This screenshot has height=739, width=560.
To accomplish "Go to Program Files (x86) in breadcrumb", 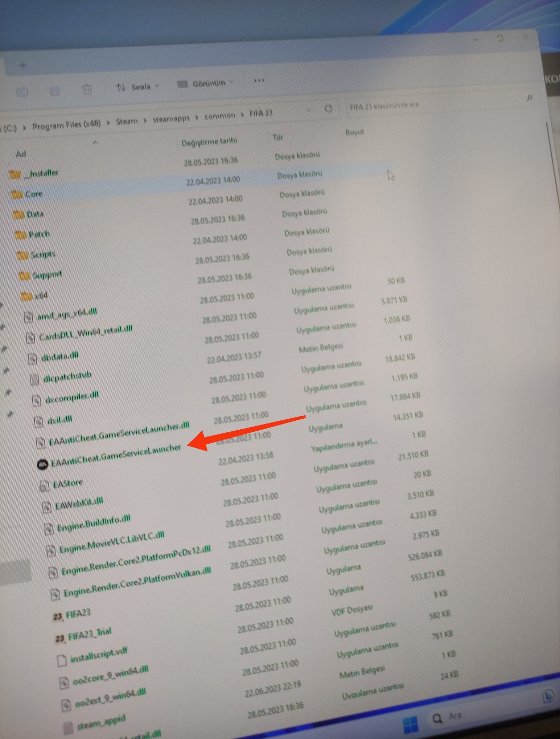I will coord(66,125).
